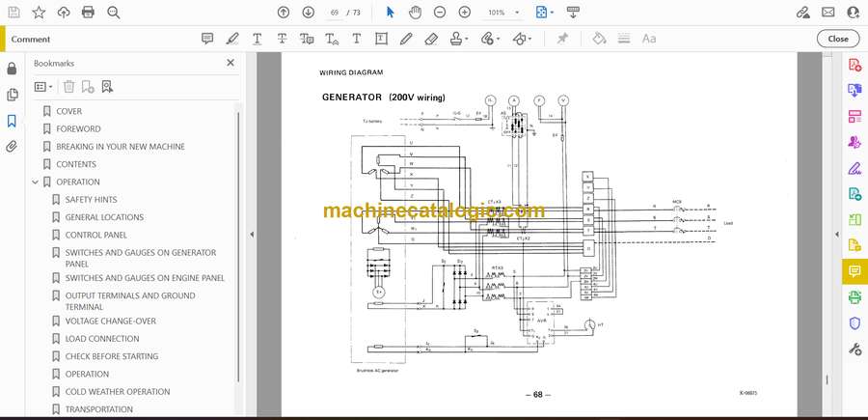Jump to VOLTAGE CHANGE-OVER bookmark
The image size is (868, 420).
coord(111,321)
